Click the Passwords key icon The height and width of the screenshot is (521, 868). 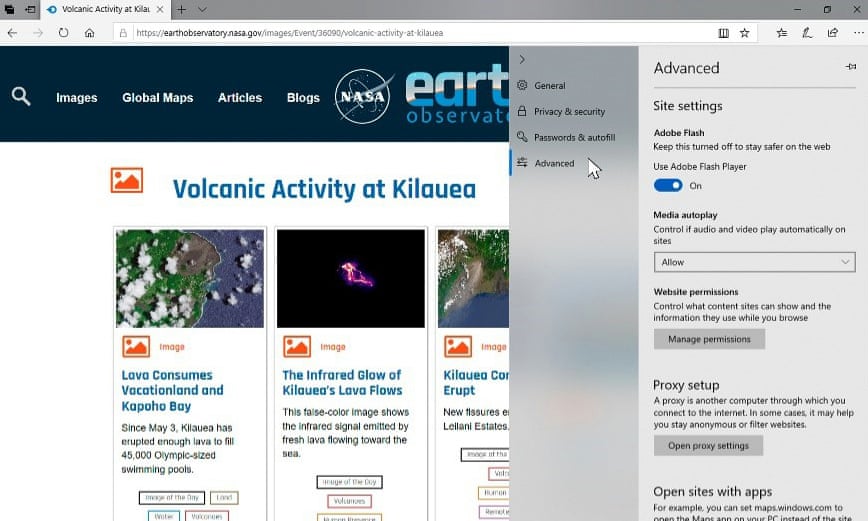(x=521, y=137)
